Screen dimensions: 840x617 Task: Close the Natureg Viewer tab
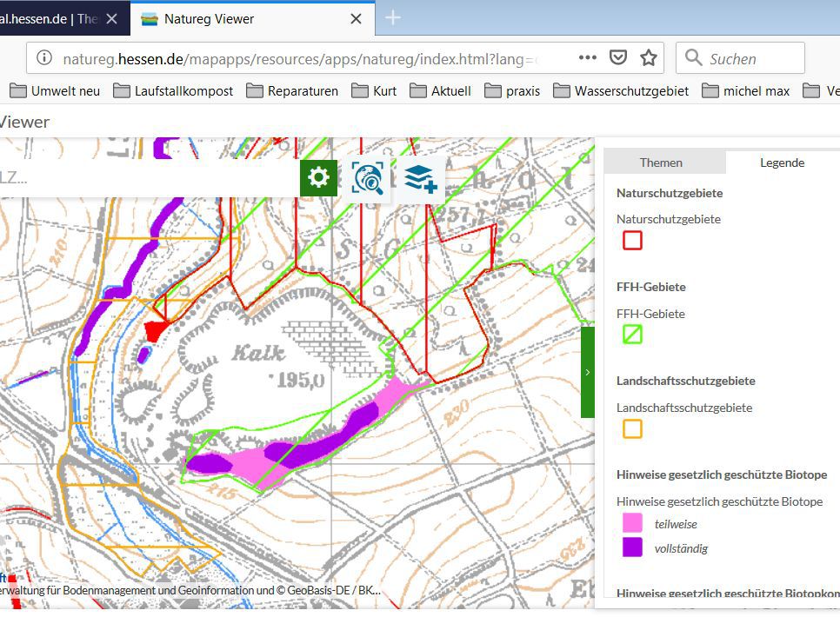357,19
